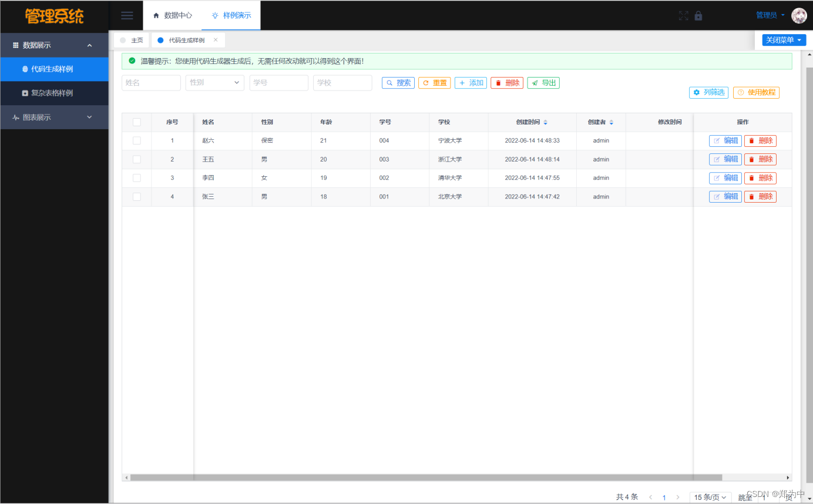
Task: Click 编辑 on the 王五 row
Action: (x=725, y=159)
